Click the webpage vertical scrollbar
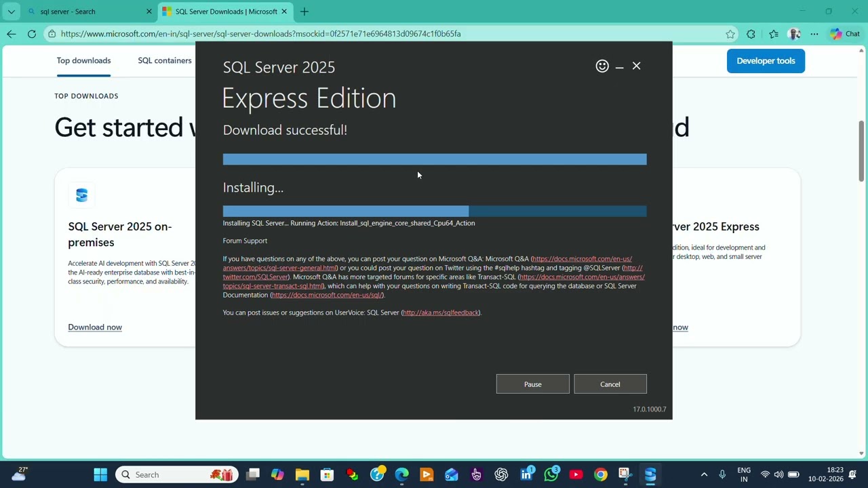The image size is (868, 488). (862, 152)
